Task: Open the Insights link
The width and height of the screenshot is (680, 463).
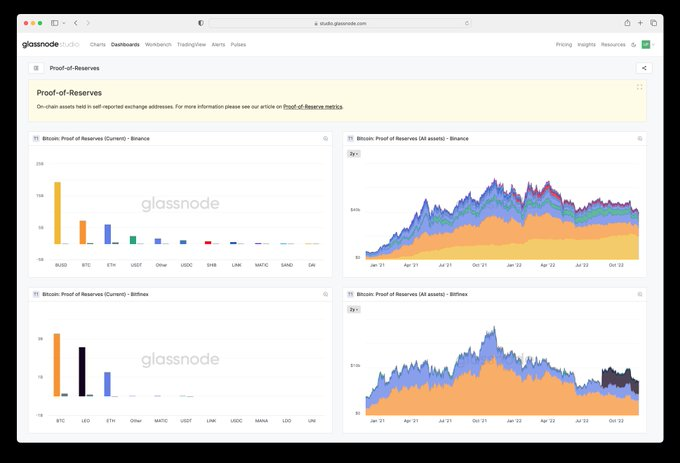Action: (x=586, y=45)
